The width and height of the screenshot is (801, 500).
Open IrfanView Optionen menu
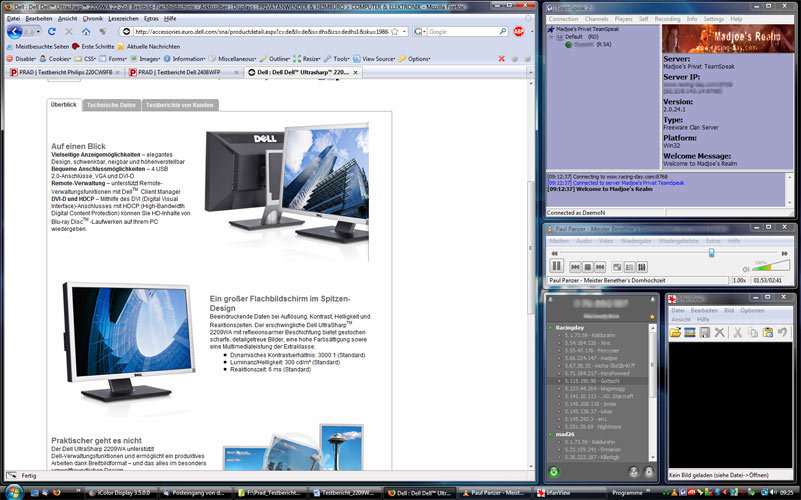coord(752,311)
